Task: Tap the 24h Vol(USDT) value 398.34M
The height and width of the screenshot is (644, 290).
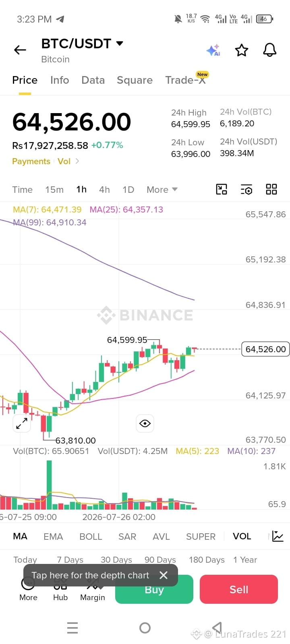Action: tap(237, 153)
